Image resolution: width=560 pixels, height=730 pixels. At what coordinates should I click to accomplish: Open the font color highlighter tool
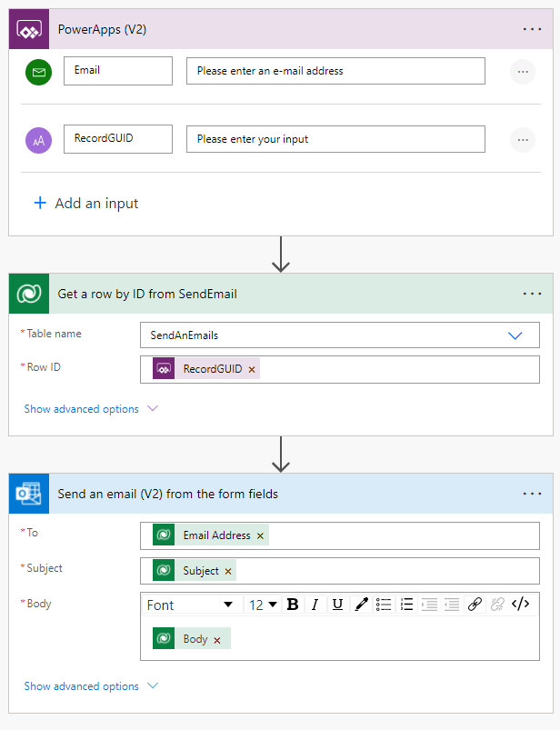pyautogui.click(x=361, y=605)
